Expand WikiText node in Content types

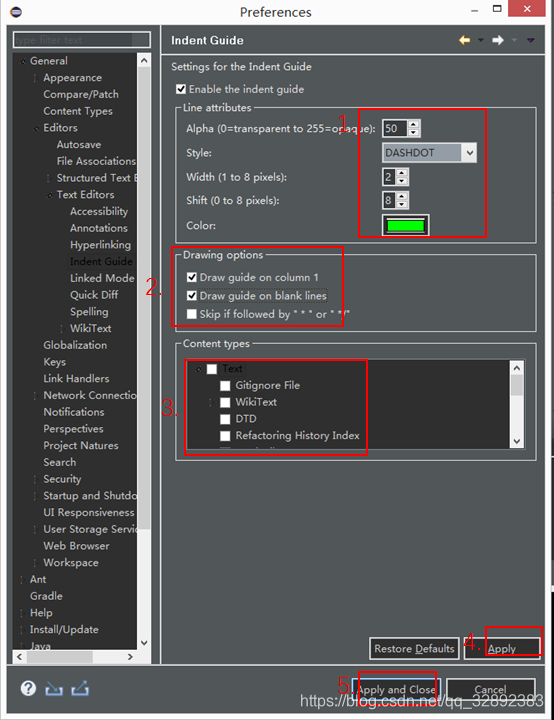tap(211, 402)
